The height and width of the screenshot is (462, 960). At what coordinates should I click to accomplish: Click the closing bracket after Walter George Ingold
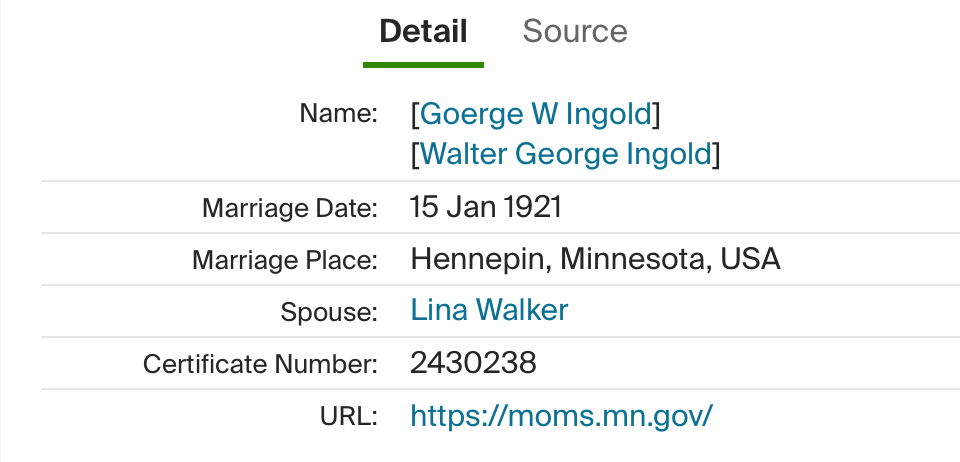[x=717, y=154]
